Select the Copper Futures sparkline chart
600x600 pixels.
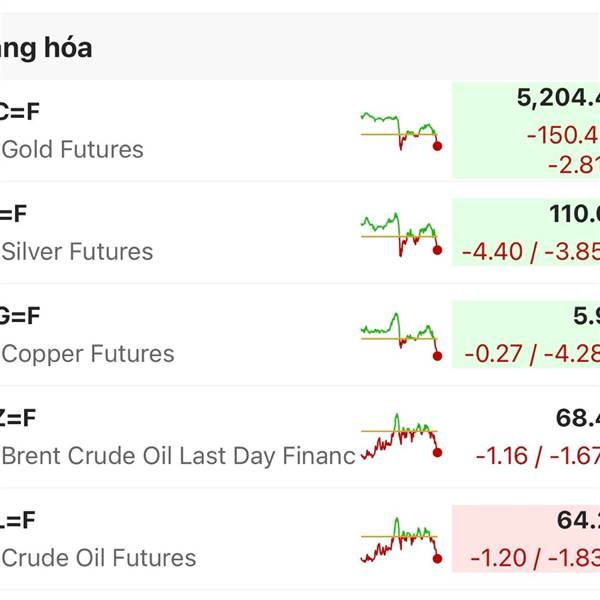[401, 335]
